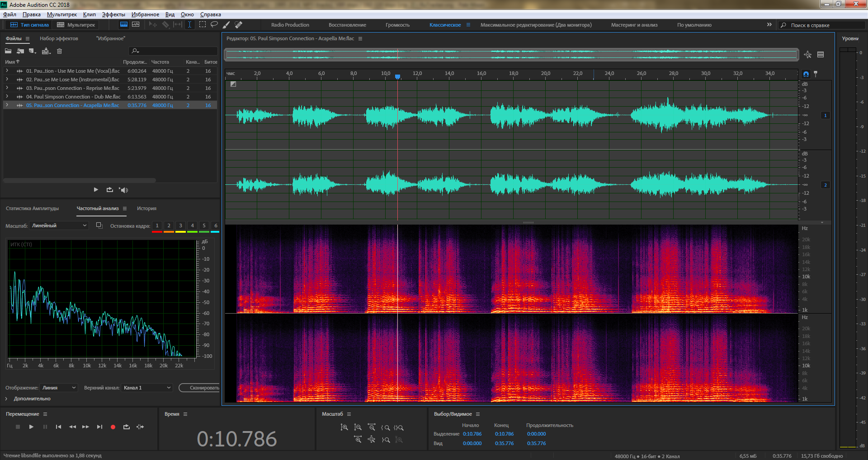Click the Stop transport button
868x460 pixels.
[x=18, y=427]
